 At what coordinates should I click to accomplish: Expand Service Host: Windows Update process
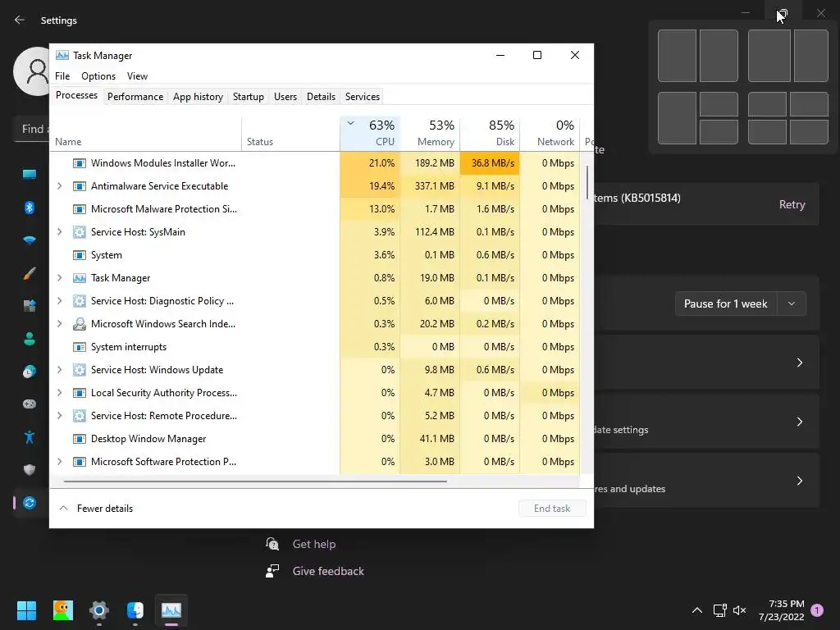click(x=59, y=370)
